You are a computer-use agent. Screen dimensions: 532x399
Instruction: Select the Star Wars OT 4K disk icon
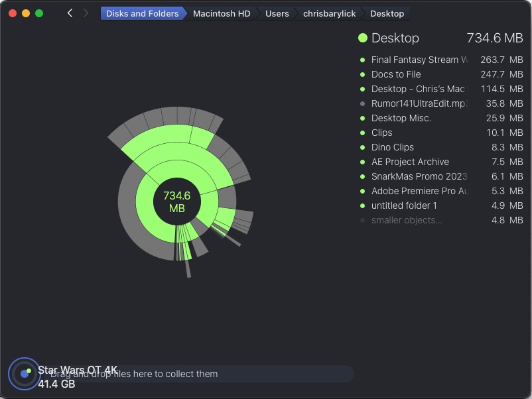pyautogui.click(x=24, y=374)
